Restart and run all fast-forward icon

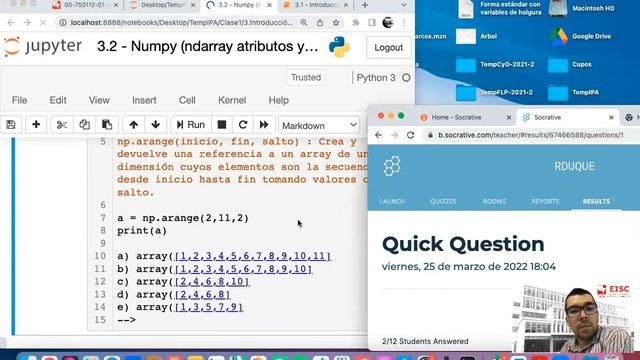coord(264,124)
